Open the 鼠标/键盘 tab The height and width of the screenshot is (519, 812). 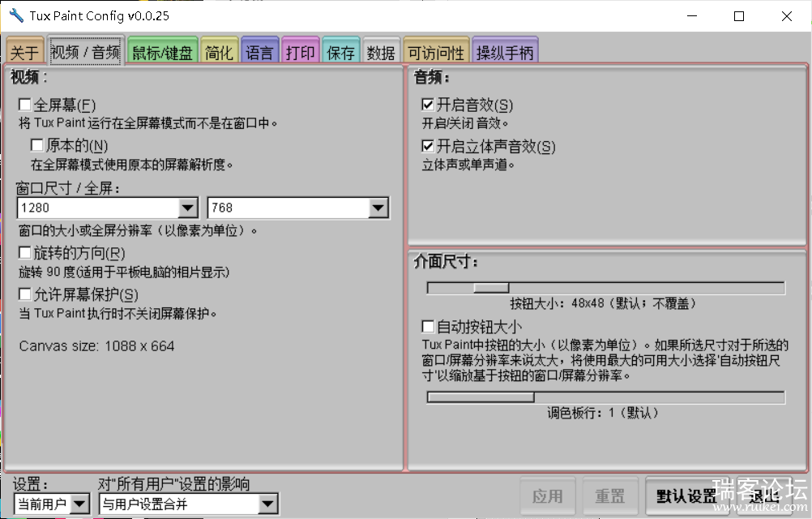click(163, 51)
